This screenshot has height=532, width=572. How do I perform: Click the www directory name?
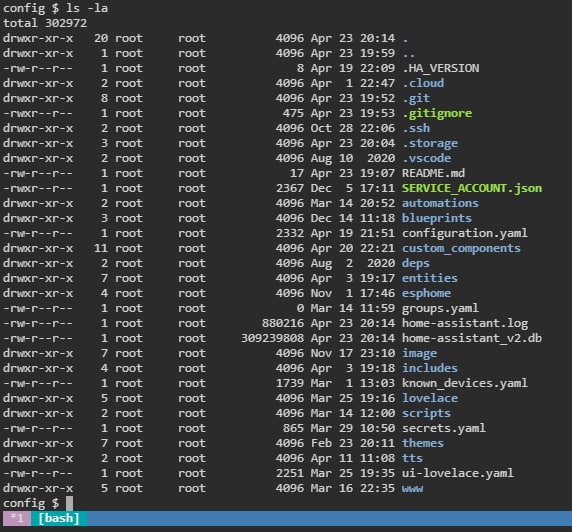click(413, 489)
